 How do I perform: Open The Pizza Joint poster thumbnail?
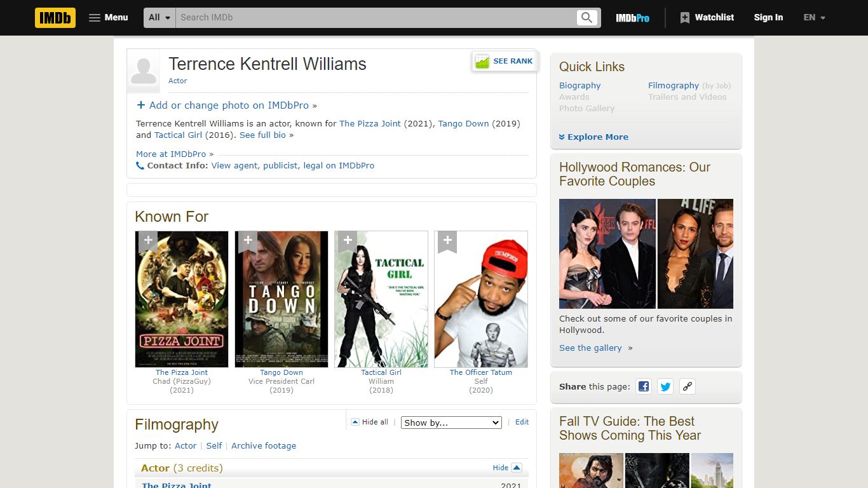(182, 299)
